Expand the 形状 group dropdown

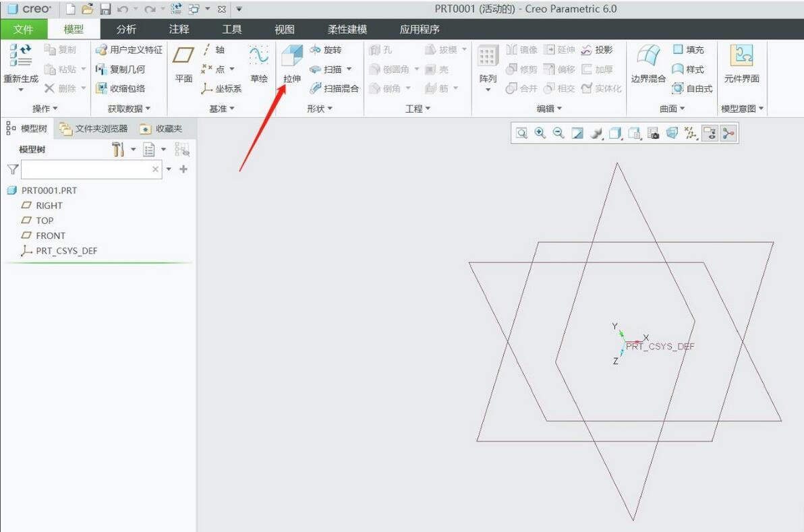(320, 109)
